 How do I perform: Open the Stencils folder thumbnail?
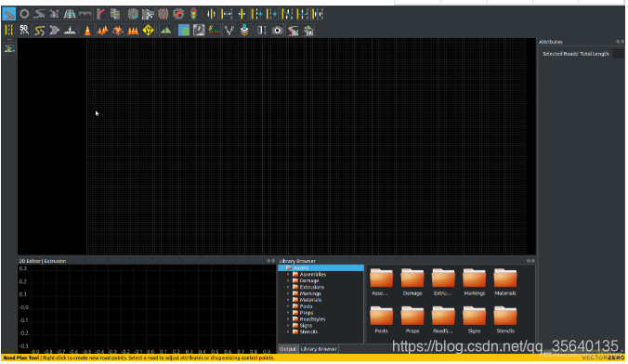coord(505,320)
